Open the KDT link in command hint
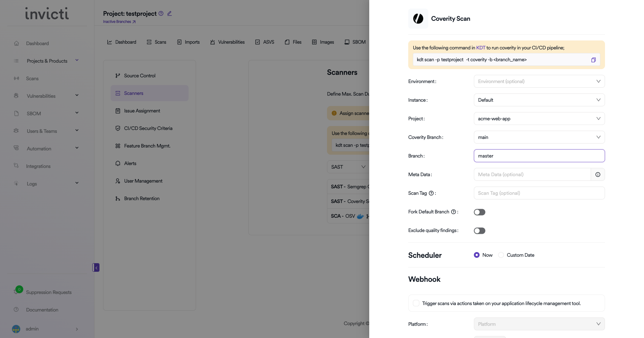The height and width of the screenshot is (338, 644). tap(480, 48)
